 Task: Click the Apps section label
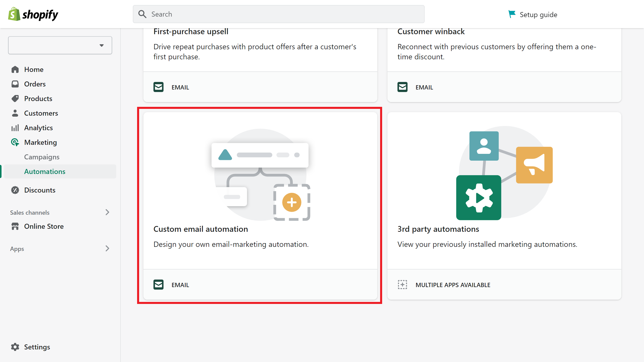tap(17, 249)
